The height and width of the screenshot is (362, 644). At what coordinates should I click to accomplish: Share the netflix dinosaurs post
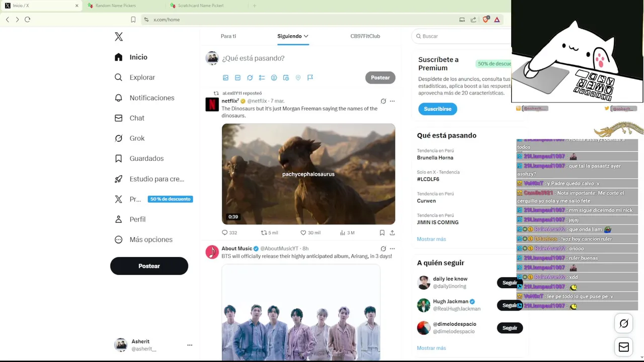392,233
